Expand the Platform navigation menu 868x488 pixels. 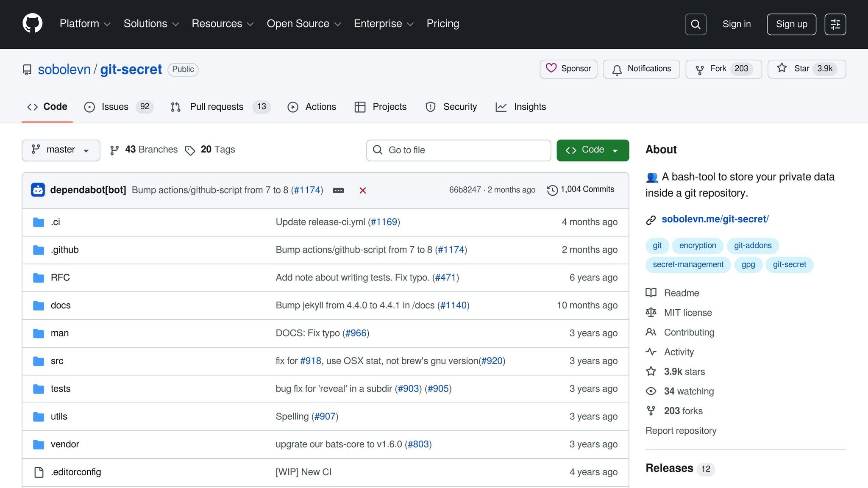click(x=85, y=24)
